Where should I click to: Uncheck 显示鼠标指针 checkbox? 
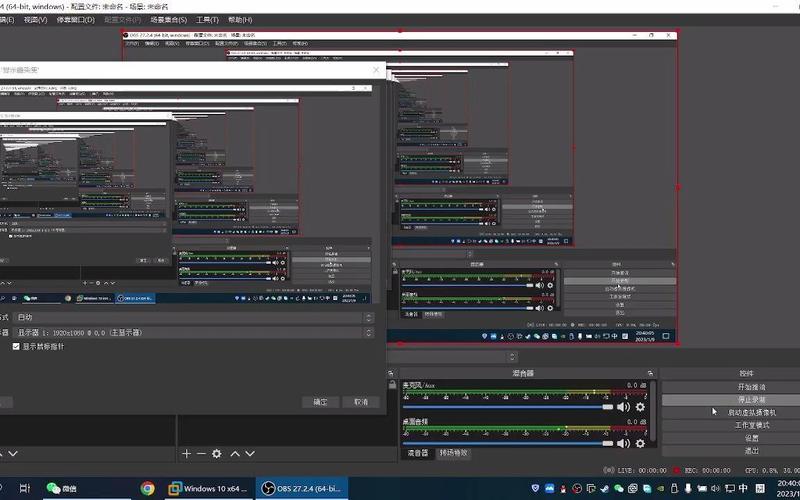[16, 346]
